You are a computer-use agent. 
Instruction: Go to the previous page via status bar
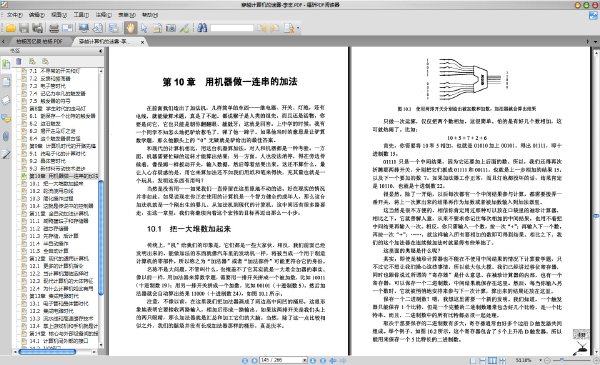(254, 360)
